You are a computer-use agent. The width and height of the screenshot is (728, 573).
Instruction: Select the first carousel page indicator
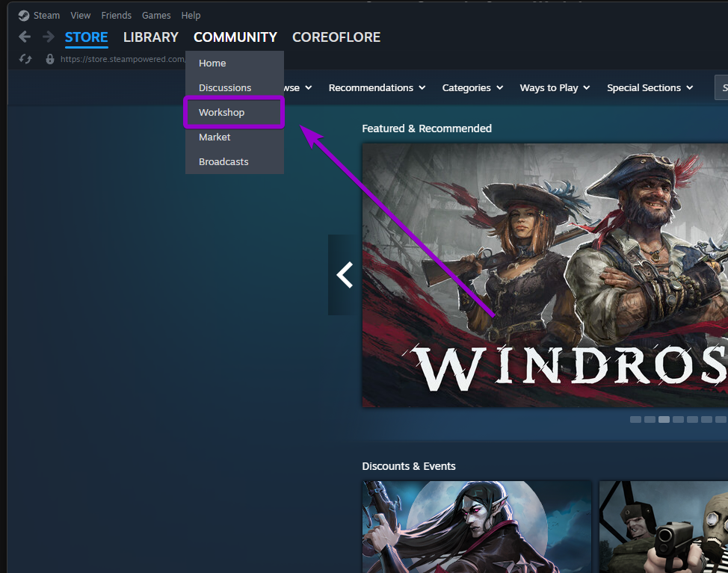pyautogui.click(x=635, y=419)
